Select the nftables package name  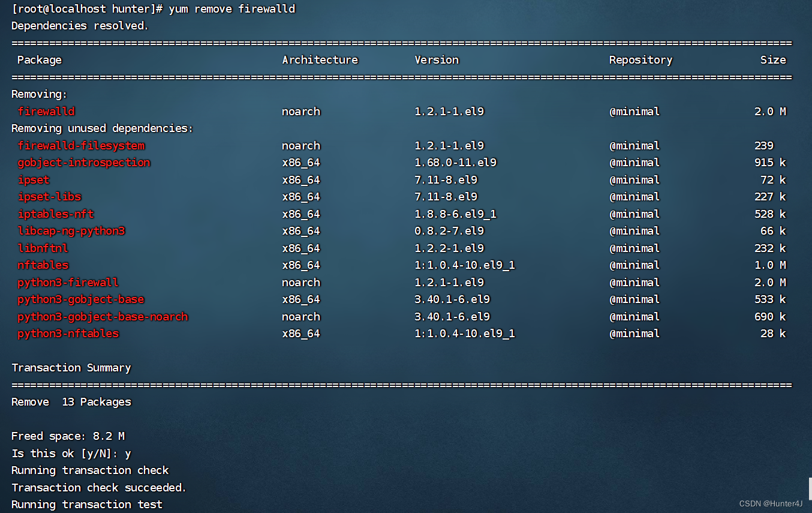tap(43, 265)
